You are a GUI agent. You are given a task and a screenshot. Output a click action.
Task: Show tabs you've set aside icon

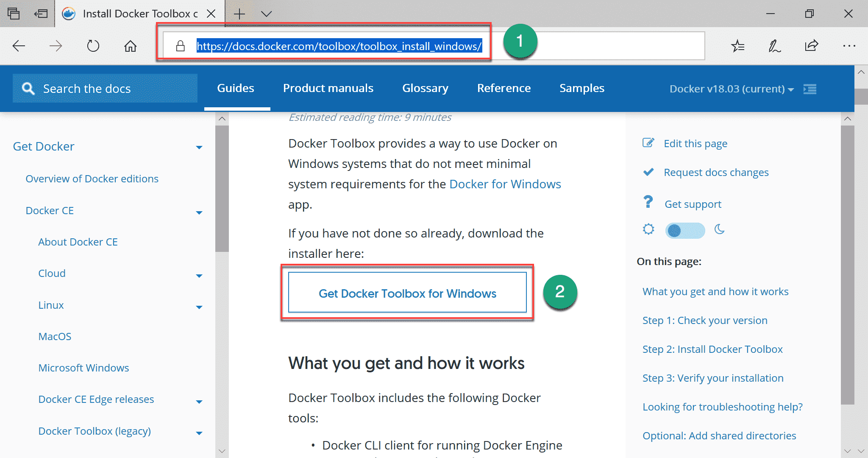tap(14, 14)
